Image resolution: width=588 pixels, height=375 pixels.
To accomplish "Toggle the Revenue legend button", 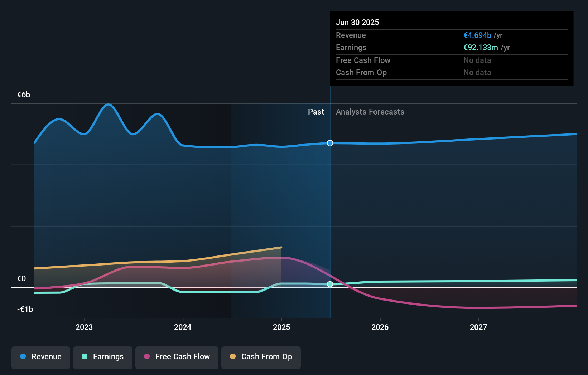I will [41, 357].
